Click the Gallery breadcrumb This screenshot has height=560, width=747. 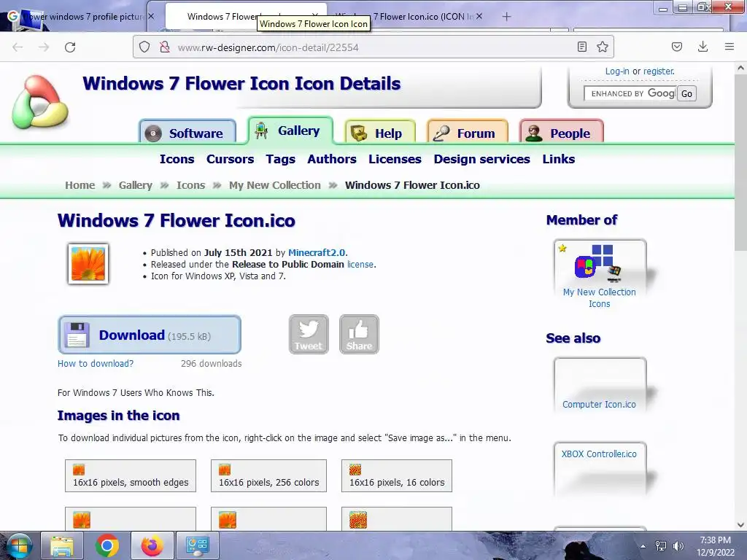pyautogui.click(x=135, y=185)
